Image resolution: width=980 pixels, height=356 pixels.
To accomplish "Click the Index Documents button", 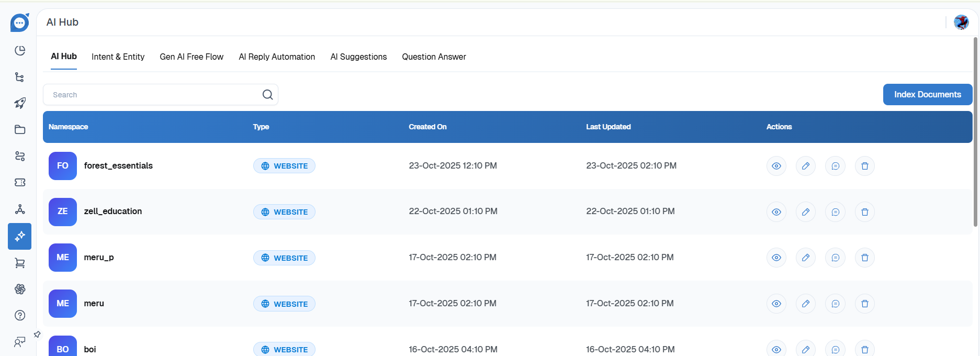I will [927, 95].
